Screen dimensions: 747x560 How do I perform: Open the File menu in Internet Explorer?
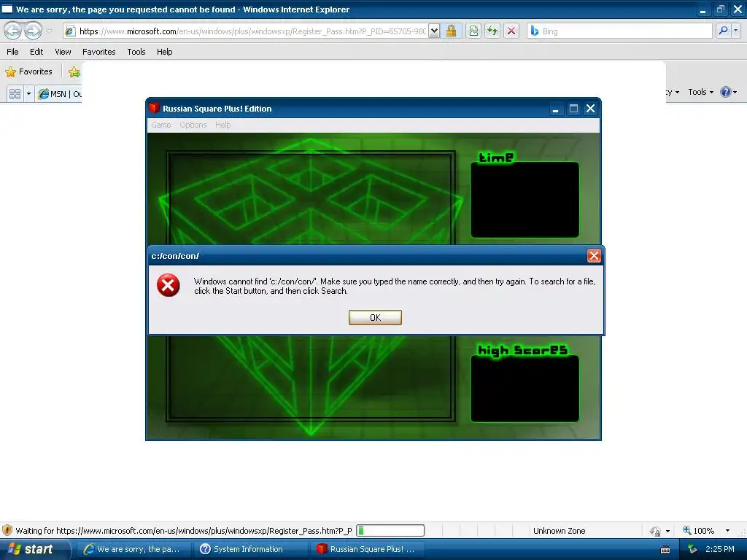tap(13, 52)
